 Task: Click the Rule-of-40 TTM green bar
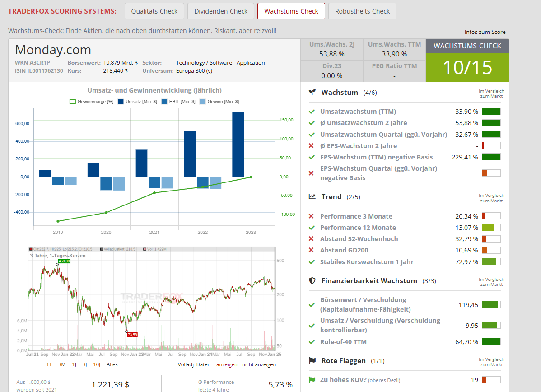[491, 341]
